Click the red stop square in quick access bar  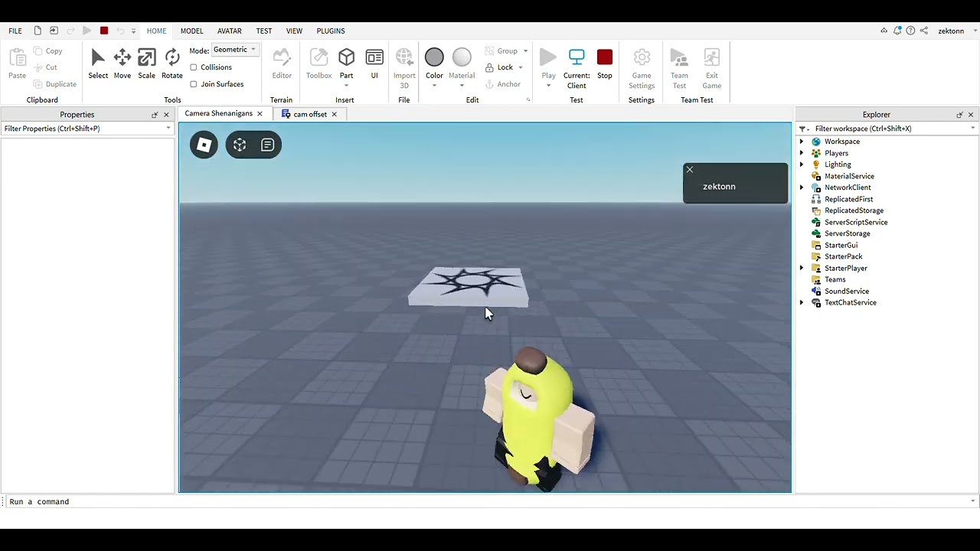pyautogui.click(x=104, y=31)
